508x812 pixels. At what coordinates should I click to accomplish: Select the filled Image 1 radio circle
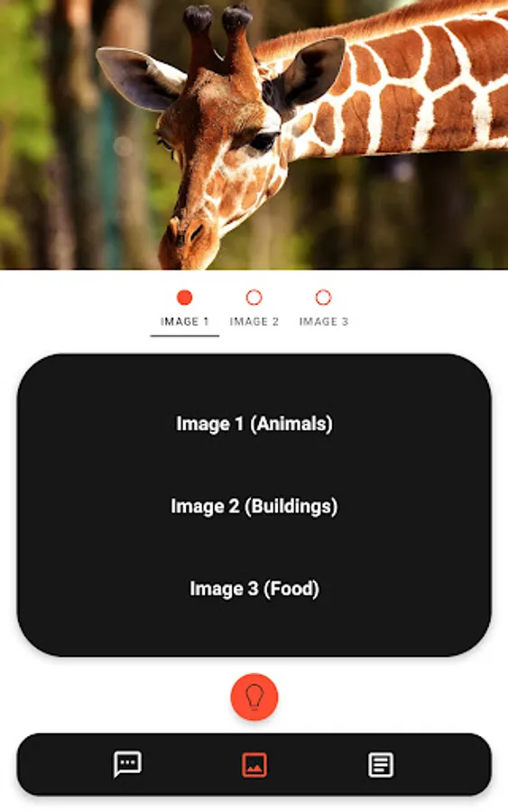pos(184,297)
